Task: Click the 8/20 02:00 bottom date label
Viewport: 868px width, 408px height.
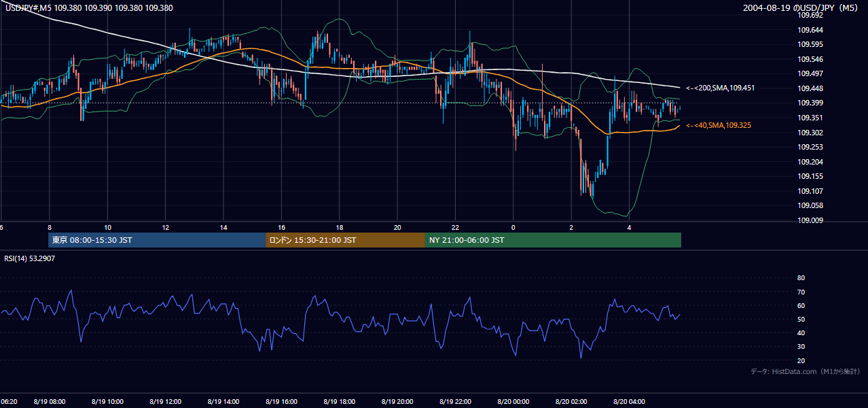Action: (571, 402)
